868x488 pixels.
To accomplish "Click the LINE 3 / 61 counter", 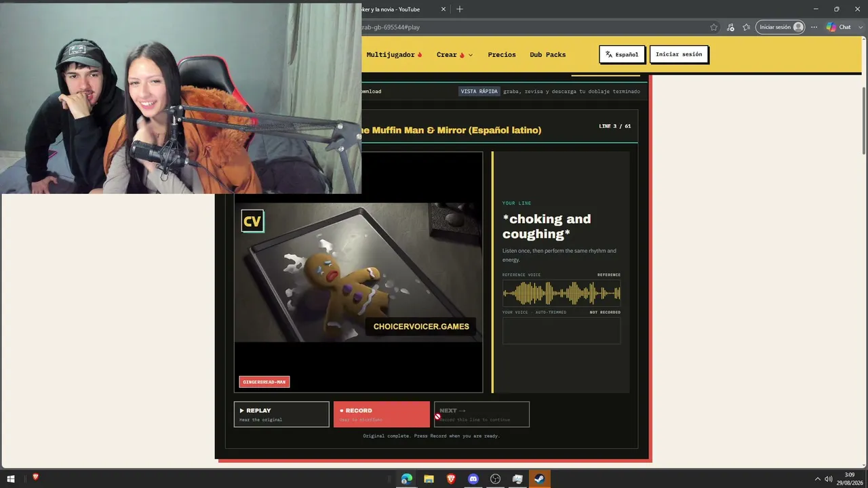I will (615, 126).
